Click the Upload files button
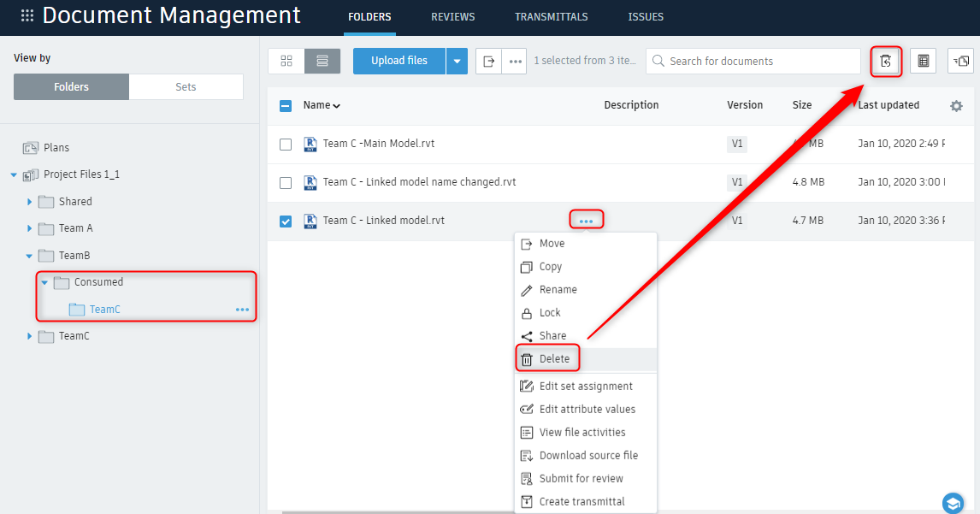The height and width of the screenshot is (514, 980). [398, 61]
